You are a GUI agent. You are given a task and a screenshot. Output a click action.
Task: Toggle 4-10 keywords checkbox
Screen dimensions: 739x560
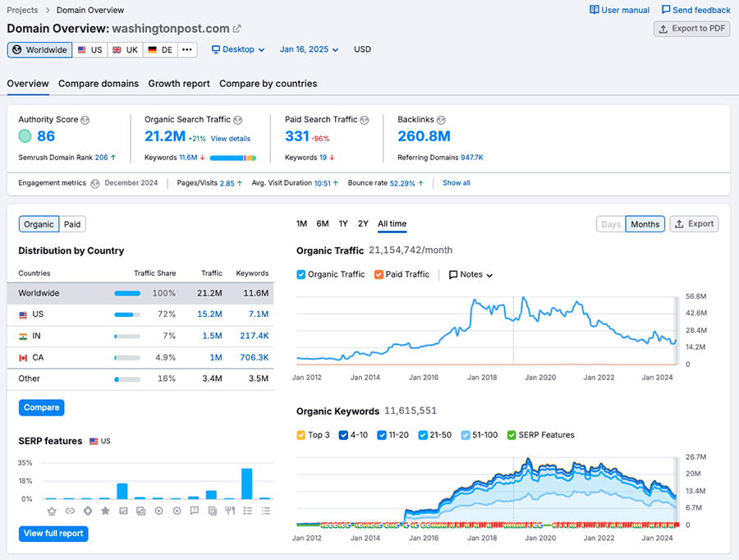[x=343, y=435]
